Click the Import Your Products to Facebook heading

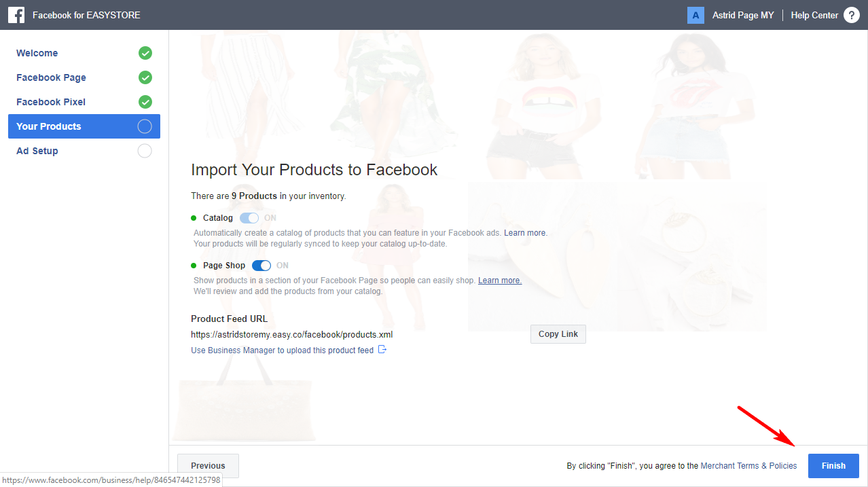[314, 170]
